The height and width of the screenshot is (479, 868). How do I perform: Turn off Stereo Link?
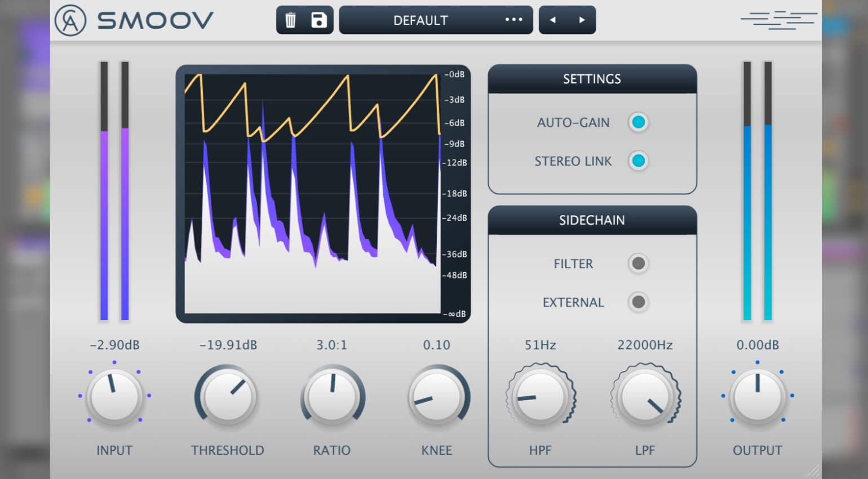tap(638, 161)
